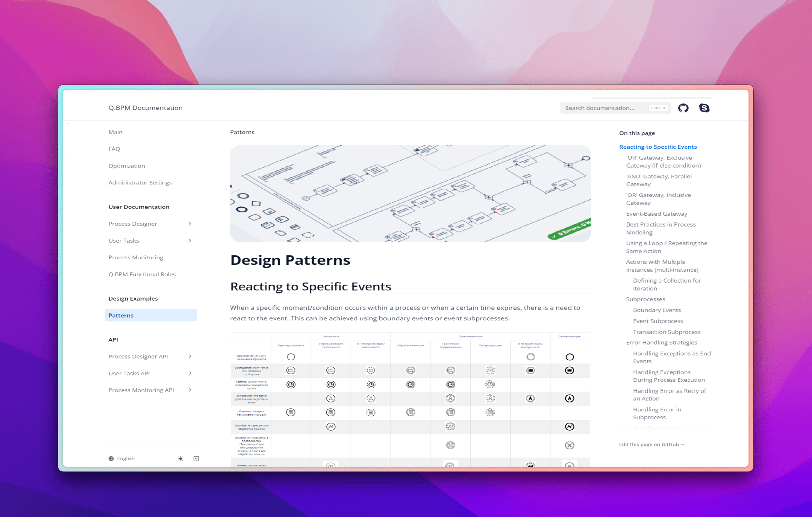Viewport: 812px width, 517px height.
Task: Jump to 'OR' Gateway, Inclusive Gateway
Action: (658, 199)
